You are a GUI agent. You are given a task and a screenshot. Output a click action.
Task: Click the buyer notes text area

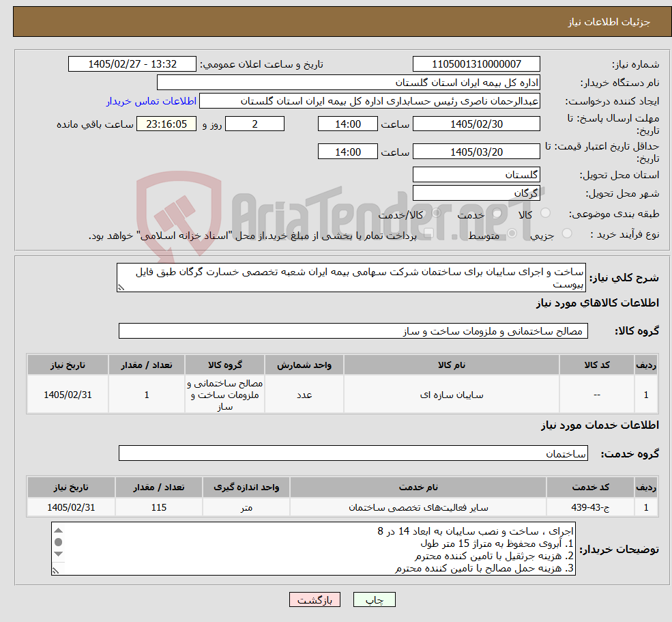pos(313,549)
